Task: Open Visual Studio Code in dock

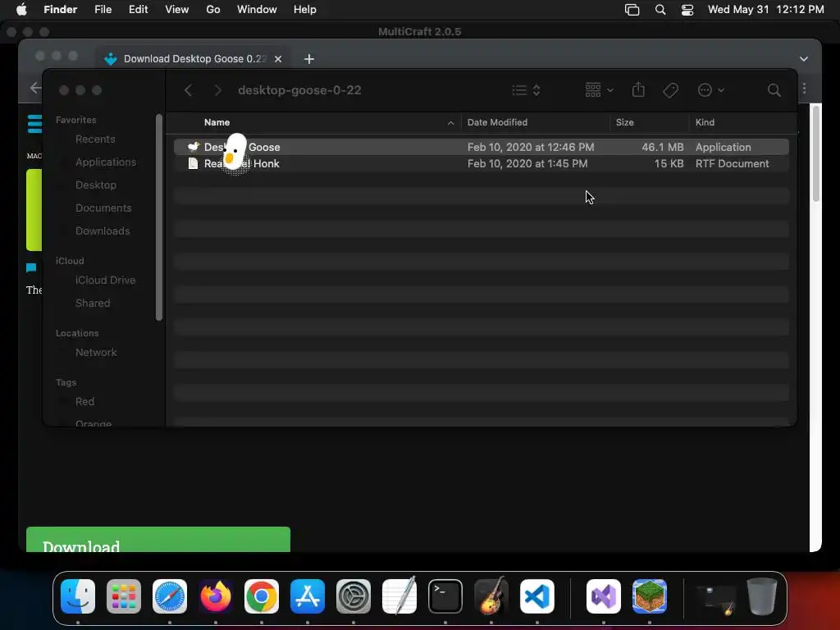Action: click(x=537, y=596)
